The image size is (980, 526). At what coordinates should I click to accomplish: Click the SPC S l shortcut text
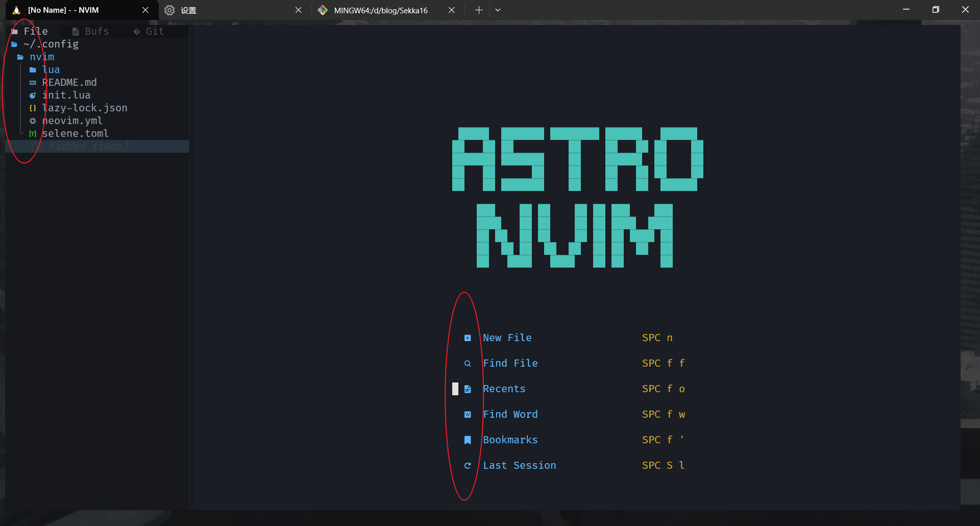[x=664, y=466]
